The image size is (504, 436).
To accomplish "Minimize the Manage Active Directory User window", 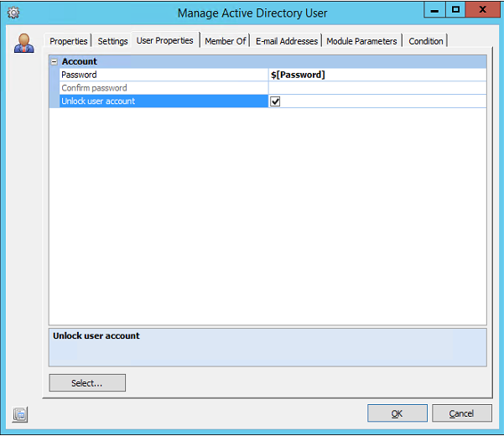I will [x=434, y=9].
